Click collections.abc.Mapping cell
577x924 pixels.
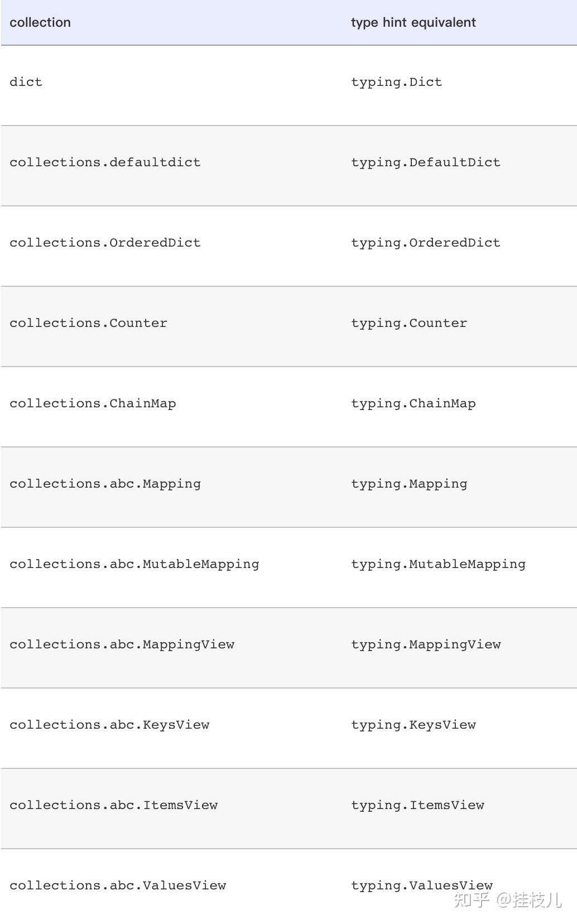click(105, 484)
